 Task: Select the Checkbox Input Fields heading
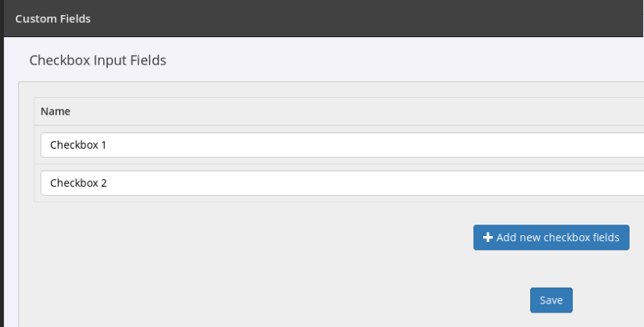[x=98, y=61]
